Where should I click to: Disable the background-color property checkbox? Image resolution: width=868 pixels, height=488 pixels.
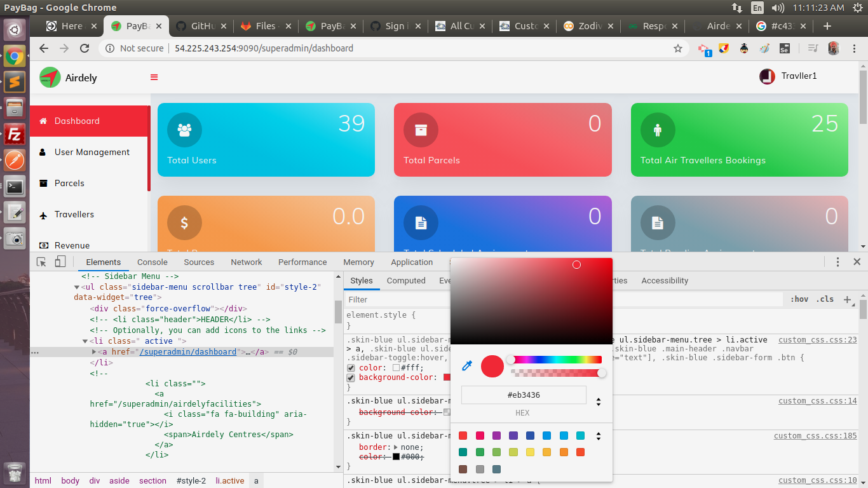[351, 377]
